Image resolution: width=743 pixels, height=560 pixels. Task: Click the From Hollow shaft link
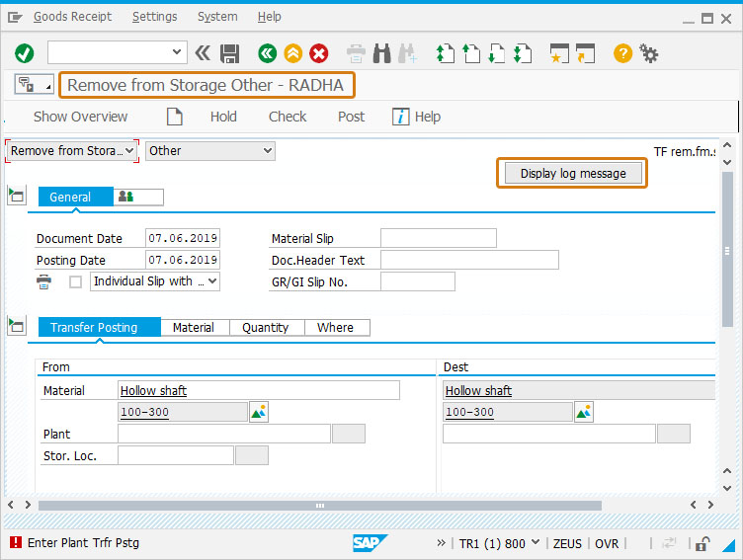point(153,391)
